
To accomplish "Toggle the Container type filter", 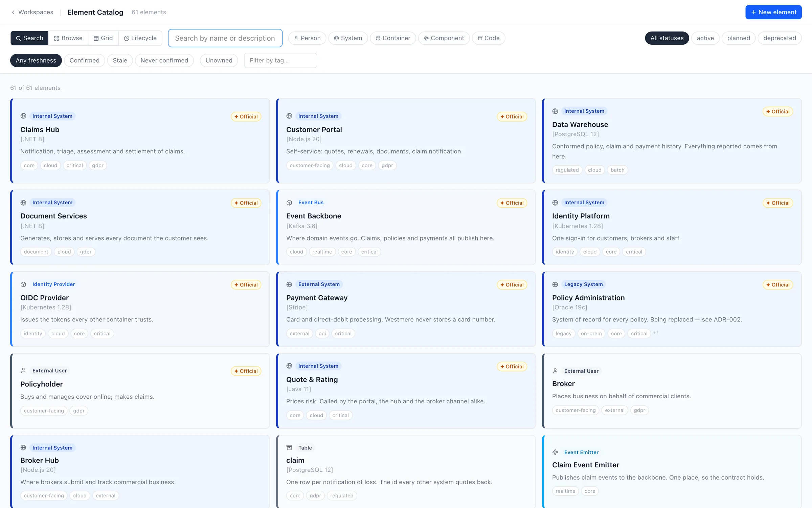I will coord(393,38).
